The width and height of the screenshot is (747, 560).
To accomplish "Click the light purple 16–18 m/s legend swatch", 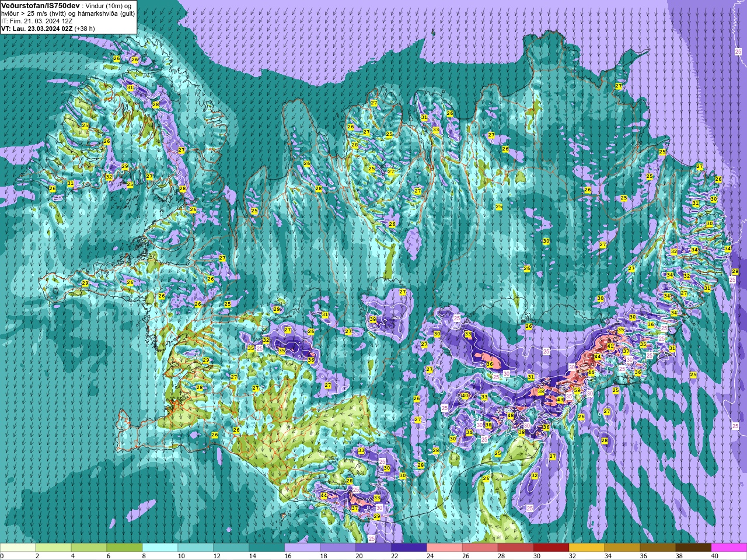I will 302,548.
